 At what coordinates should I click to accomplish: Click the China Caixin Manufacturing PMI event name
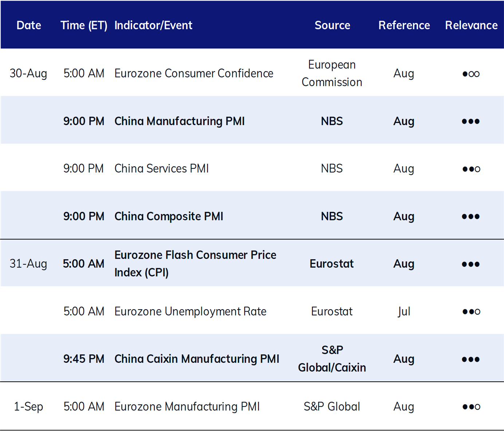(197, 359)
